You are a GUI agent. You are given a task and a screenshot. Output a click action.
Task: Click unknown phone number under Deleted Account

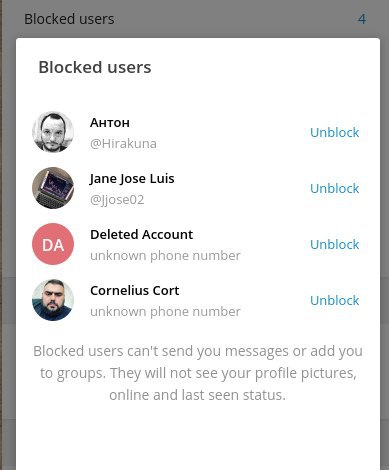point(165,256)
